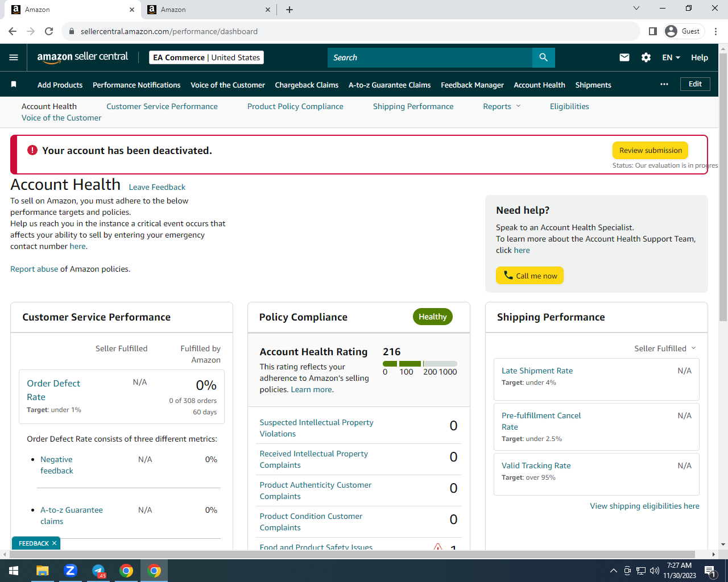Viewport: 728px width, 582px height.
Task: Open Suspected Intellectual Property Violations link
Action: click(316, 428)
